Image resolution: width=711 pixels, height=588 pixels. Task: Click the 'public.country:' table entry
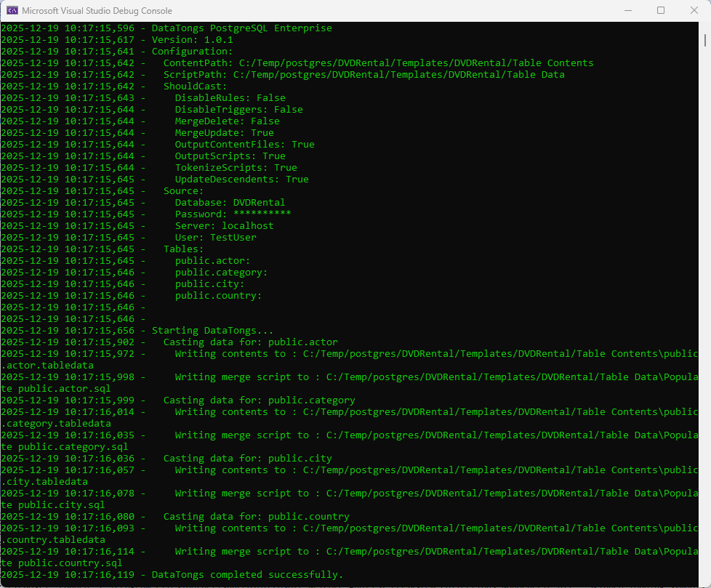[x=218, y=295]
